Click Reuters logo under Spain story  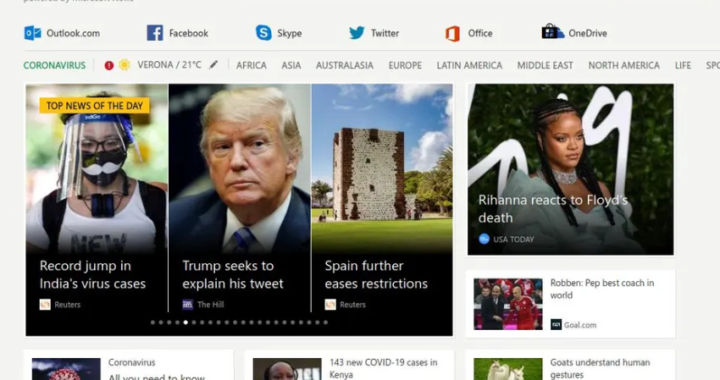330,304
